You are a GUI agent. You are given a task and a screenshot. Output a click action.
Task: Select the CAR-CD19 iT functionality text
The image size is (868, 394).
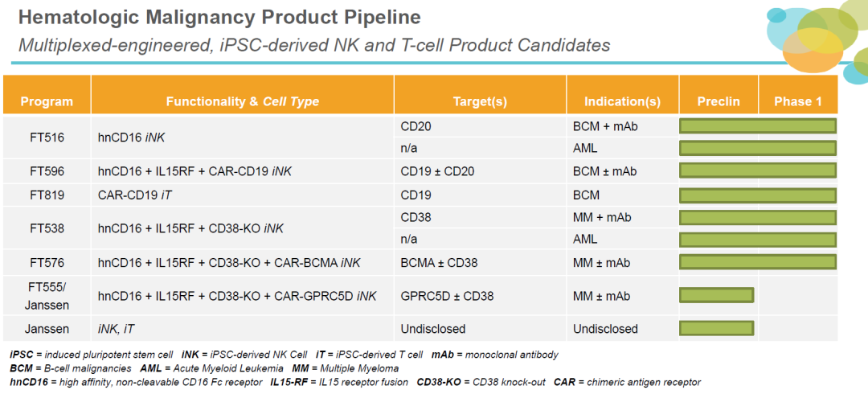point(138,195)
